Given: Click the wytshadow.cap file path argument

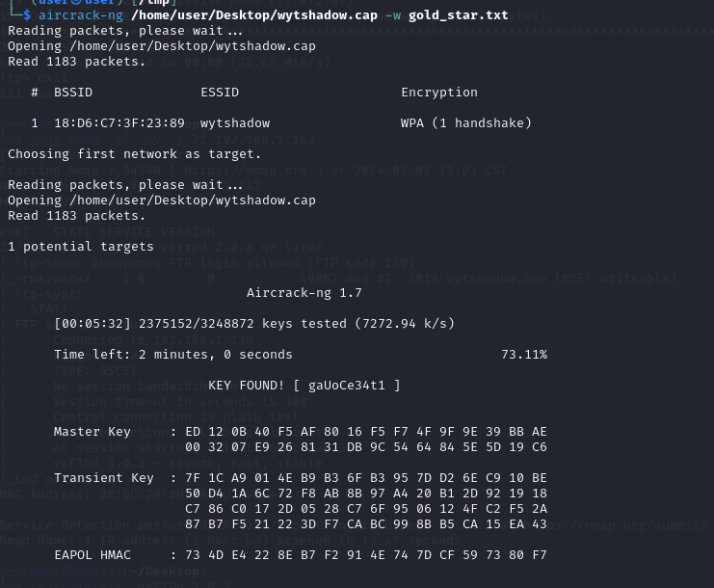Looking at the screenshot, I should 254,15.
